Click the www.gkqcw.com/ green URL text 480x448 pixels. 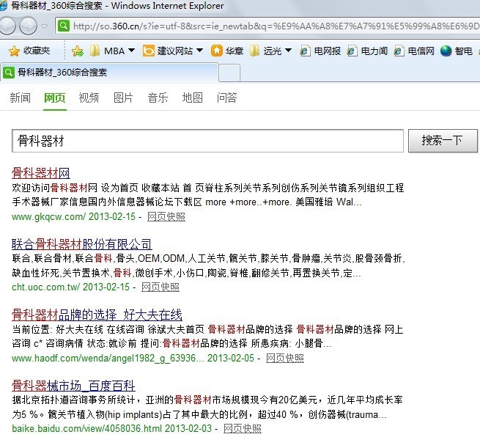click(48, 217)
